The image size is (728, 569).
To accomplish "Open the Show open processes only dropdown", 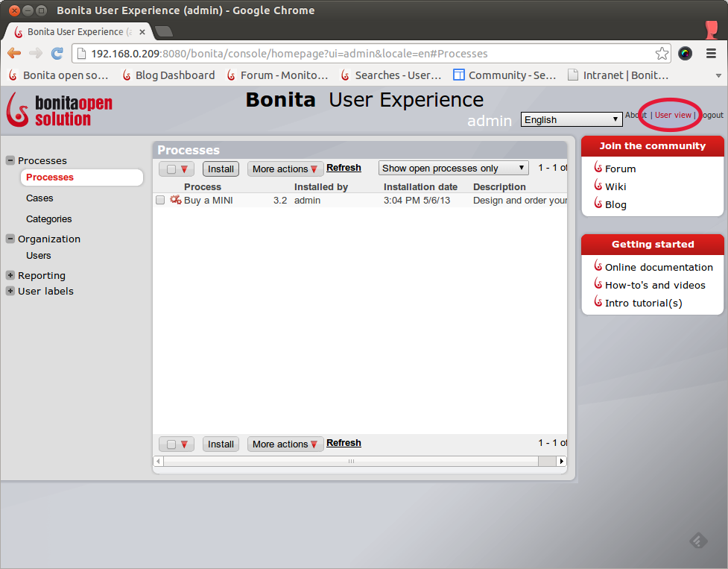I will (x=452, y=168).
